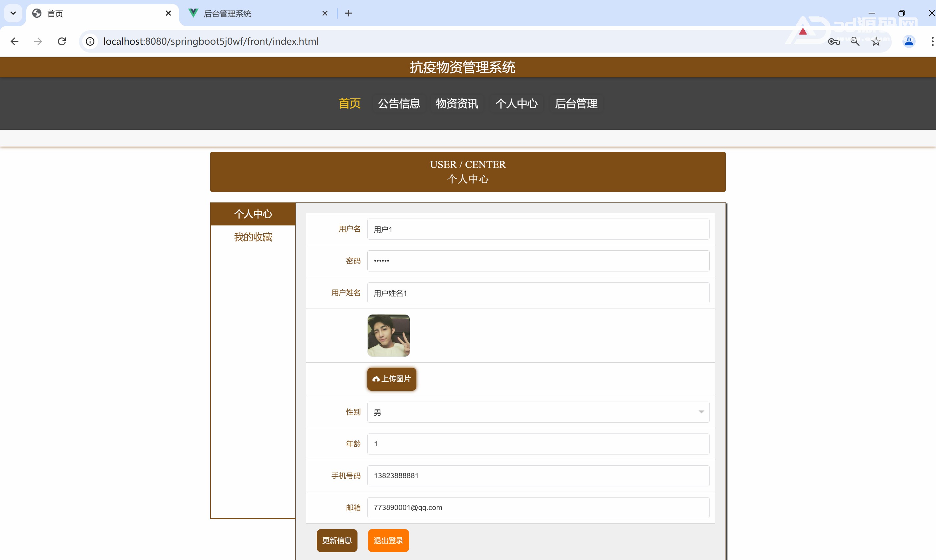Image resolution: width=936 pixels, height=560 pixels.
Task: Open 公告信息 in the navigation
Action: click(x=399, y=104)
